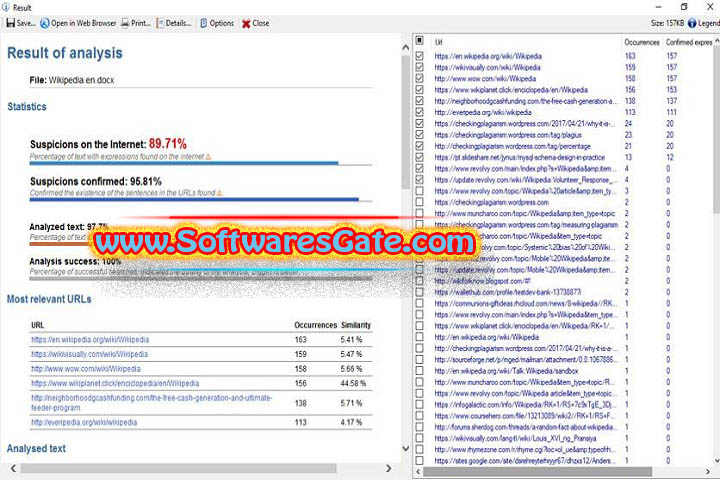The image size is (720, 480).
Task: Click the File: Wikipedia en docx text
Action: [x=72, y=80]
